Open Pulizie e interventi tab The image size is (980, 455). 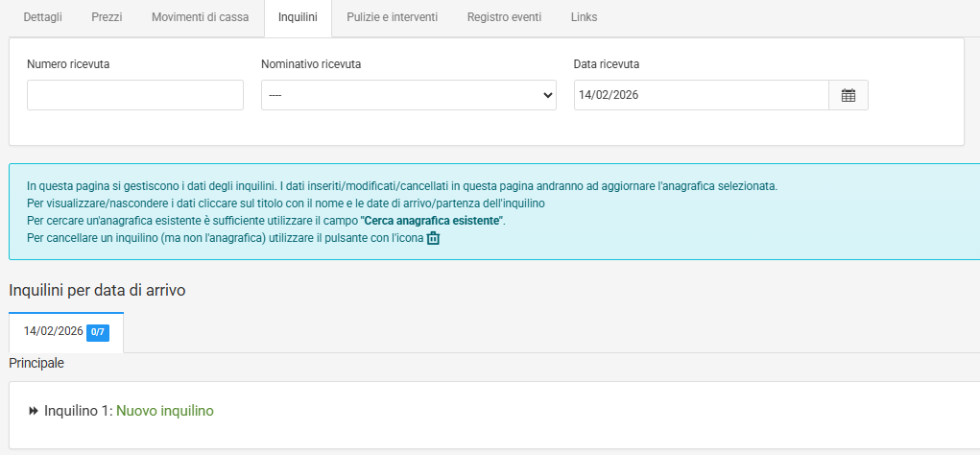(x=392, y=17)
